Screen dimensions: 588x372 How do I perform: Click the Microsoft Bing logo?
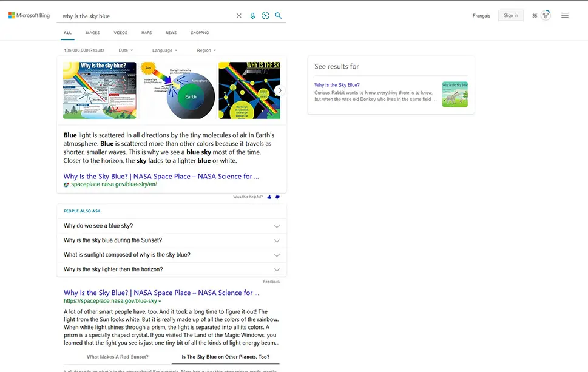pyautogui.click(x=29, y=15)
